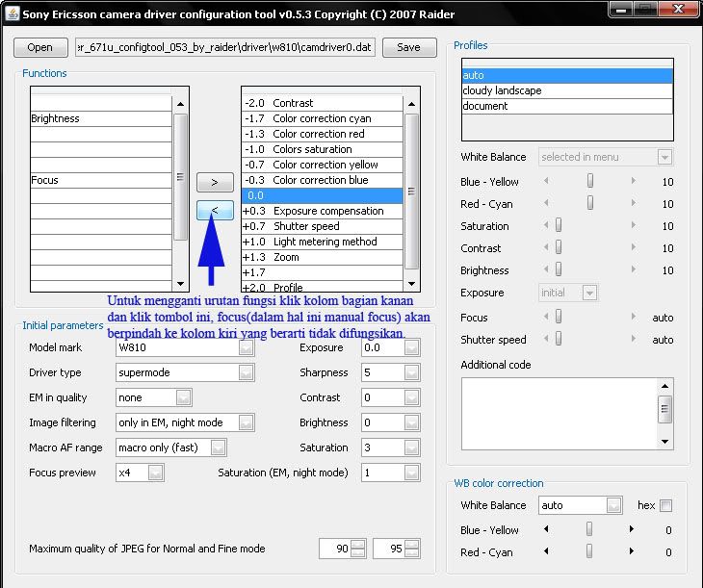Click the profile Contrast slider handle

559,247
